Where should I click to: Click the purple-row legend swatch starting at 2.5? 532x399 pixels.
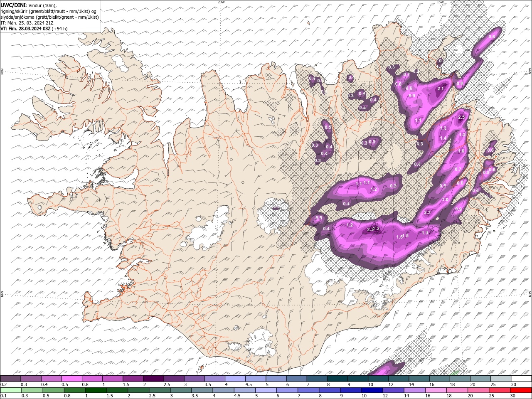[174, 379]
